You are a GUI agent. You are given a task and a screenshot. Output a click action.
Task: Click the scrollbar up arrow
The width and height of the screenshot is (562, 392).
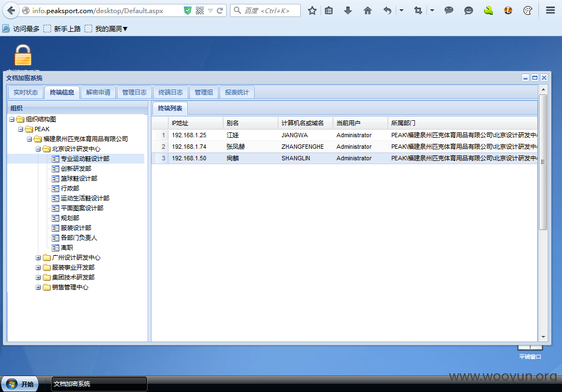tap(543, 89)
